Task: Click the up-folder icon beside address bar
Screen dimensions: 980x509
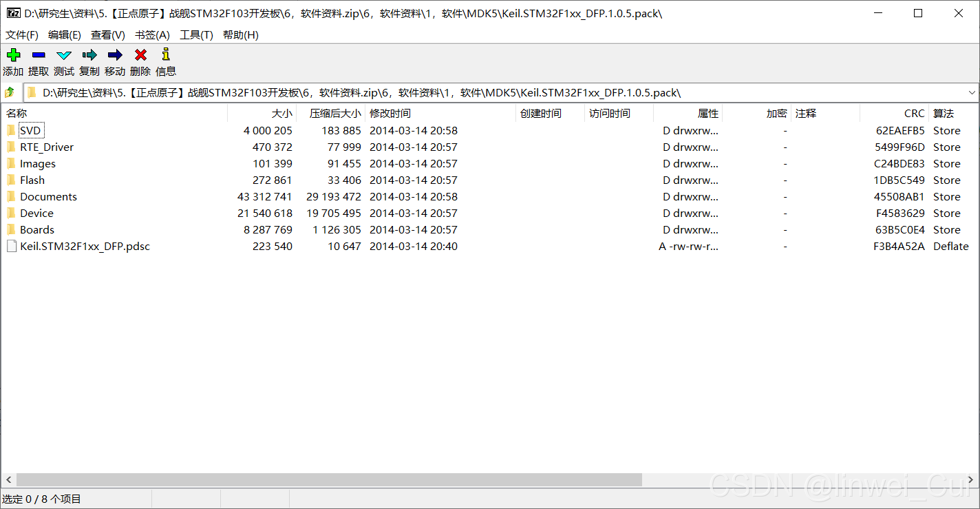Action: (10, 92)
